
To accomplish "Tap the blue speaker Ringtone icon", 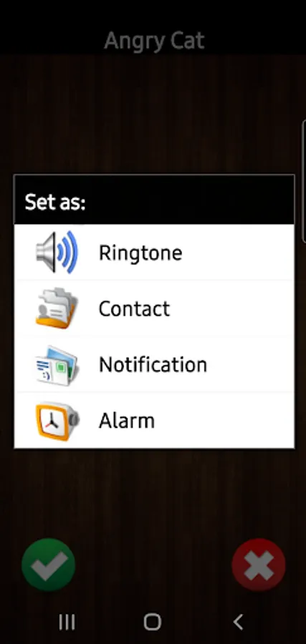I will 57,252.
